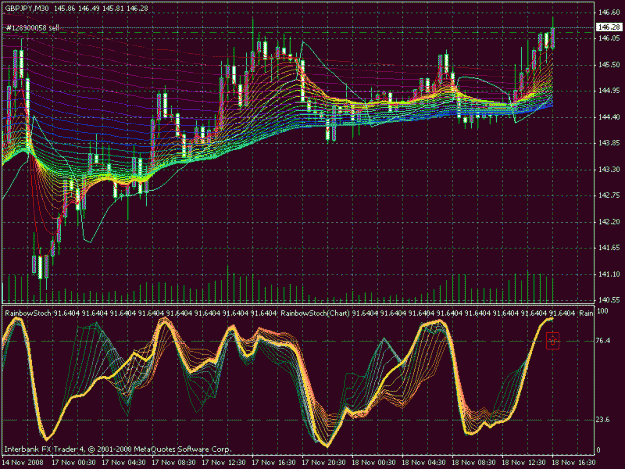
Task: Click the 18 Nov 08:30 time axis label
Action: pyautogui.click(x=474, y=462)
